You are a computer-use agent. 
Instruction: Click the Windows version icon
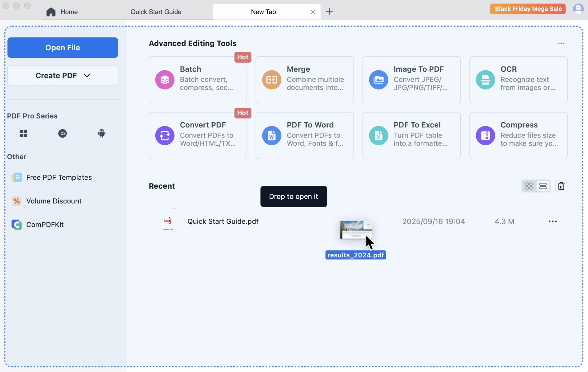[x=23, y=133]
